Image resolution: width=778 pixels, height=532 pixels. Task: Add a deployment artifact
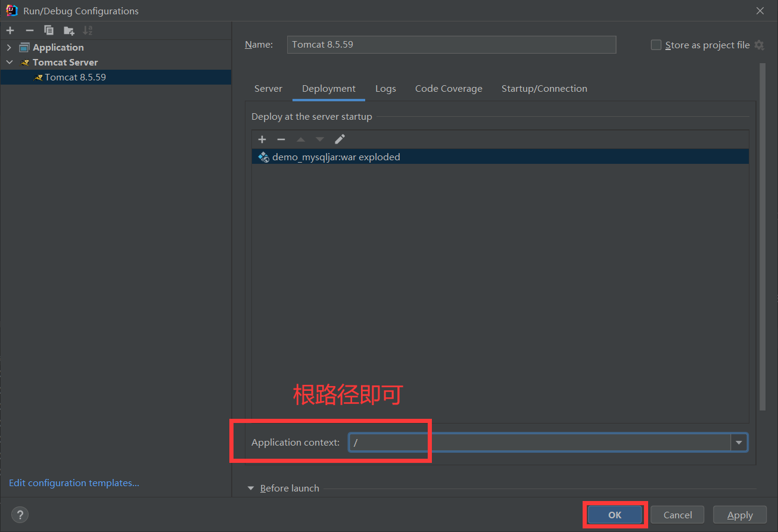262,139
